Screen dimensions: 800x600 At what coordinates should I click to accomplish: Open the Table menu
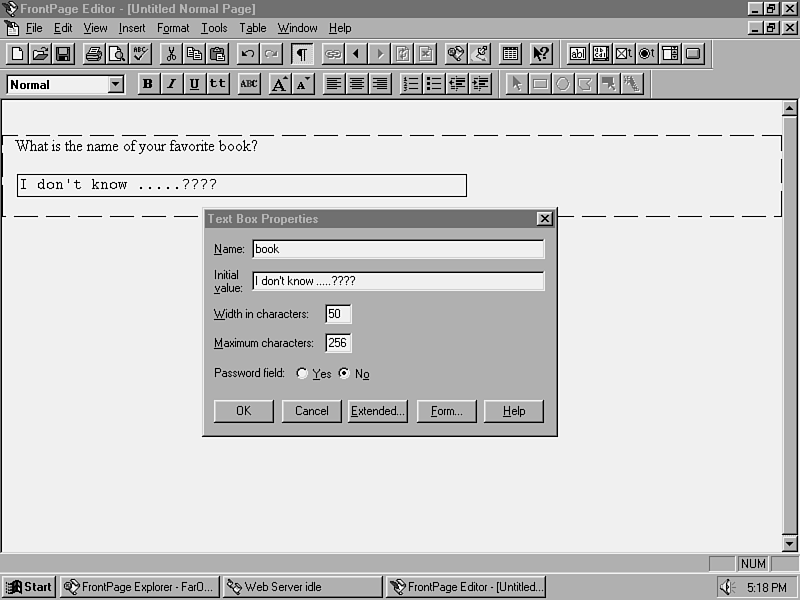tap(253, 28)
